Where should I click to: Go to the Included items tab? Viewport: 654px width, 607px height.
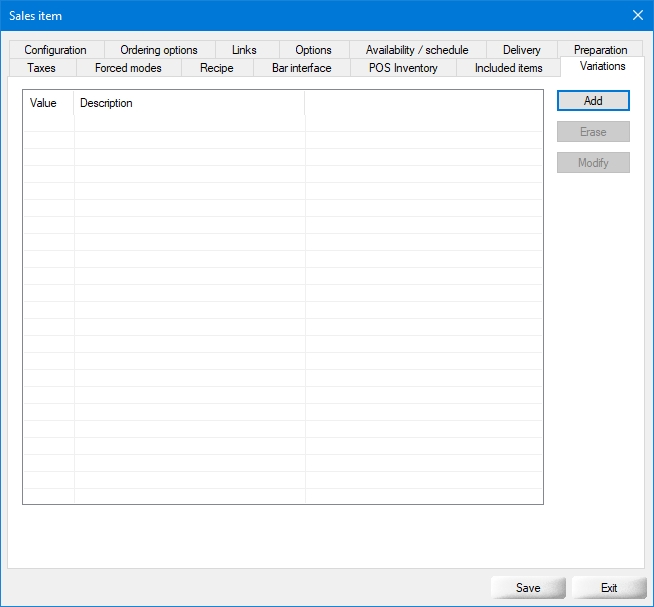[508, 68]
